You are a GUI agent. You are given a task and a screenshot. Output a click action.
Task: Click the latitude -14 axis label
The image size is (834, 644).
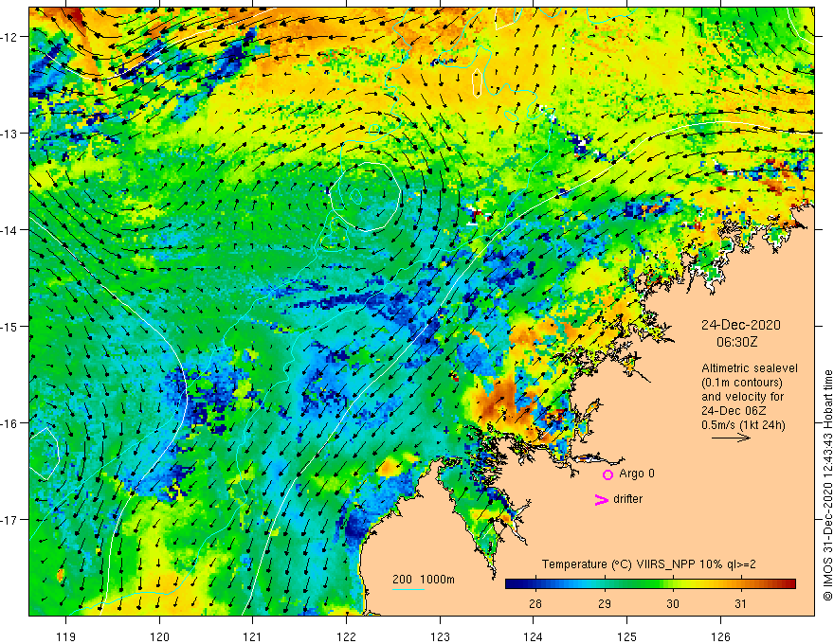tap(10, 230)
